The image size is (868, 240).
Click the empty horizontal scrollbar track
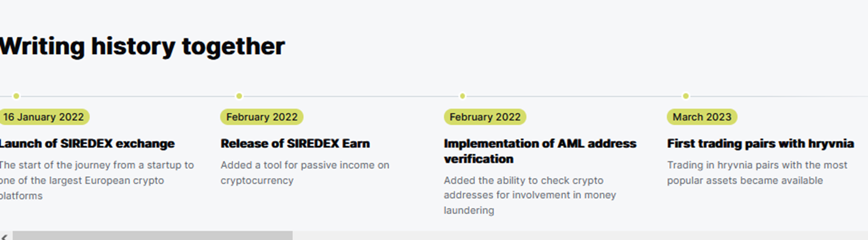[x=580, y=236]
